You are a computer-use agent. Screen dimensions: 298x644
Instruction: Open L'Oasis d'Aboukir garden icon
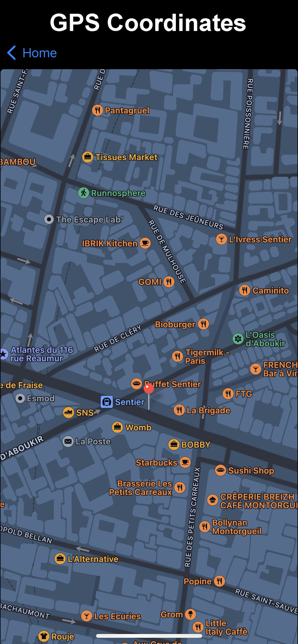coord(238,339)
